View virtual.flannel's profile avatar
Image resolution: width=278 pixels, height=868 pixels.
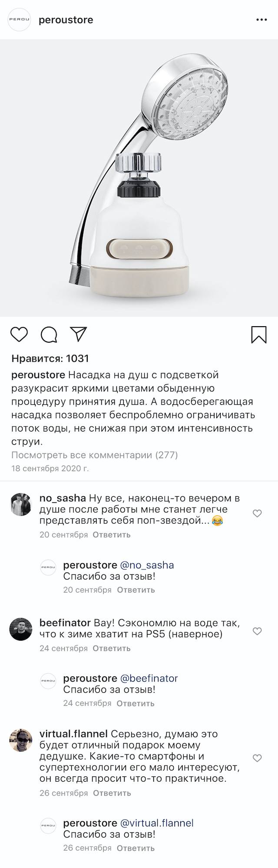coord(21,740)
